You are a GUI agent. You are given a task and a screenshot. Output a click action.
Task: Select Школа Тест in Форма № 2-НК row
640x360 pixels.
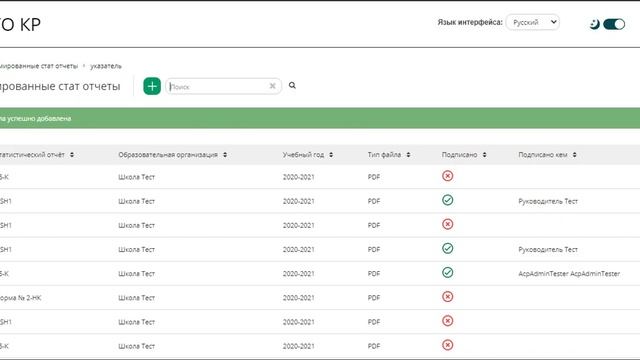coord(136,298)
